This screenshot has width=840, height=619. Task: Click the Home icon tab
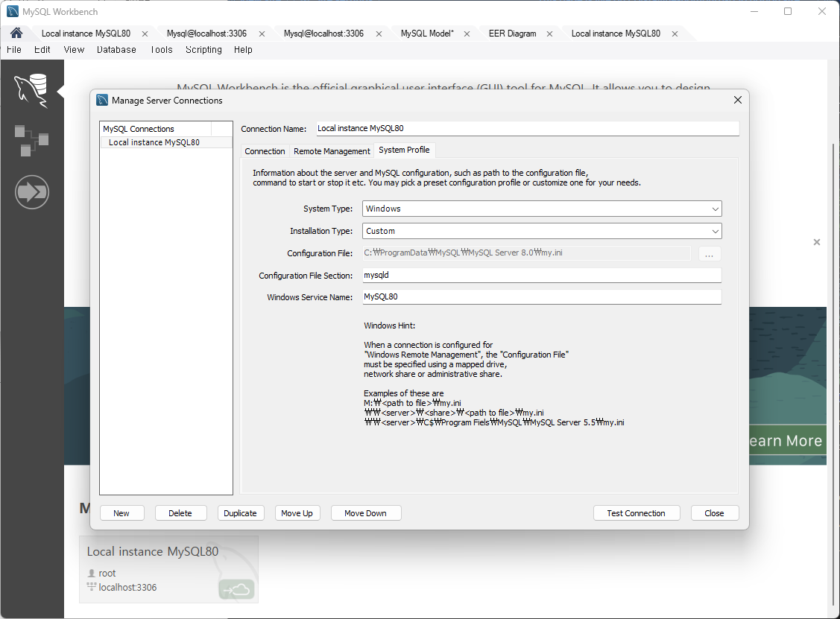(x=16, y=34)
